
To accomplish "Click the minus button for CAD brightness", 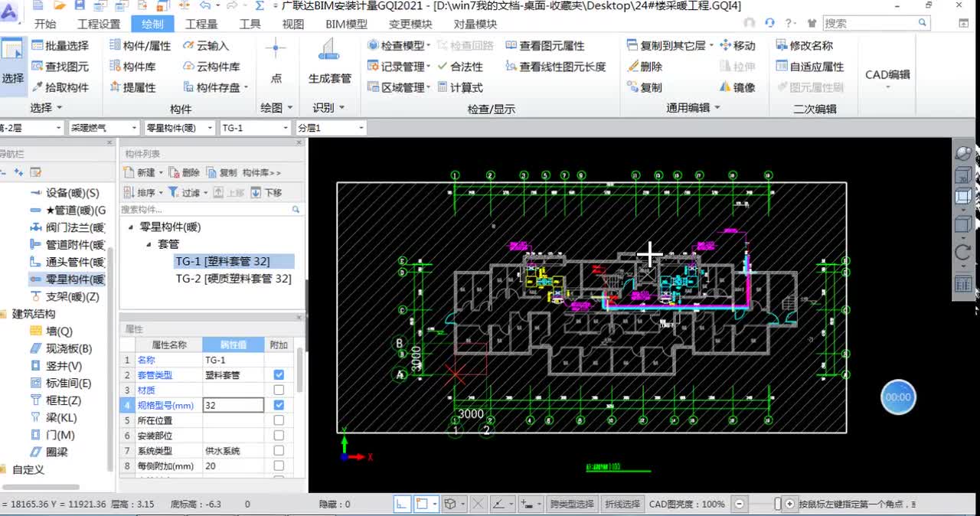I will coord(739,504).
